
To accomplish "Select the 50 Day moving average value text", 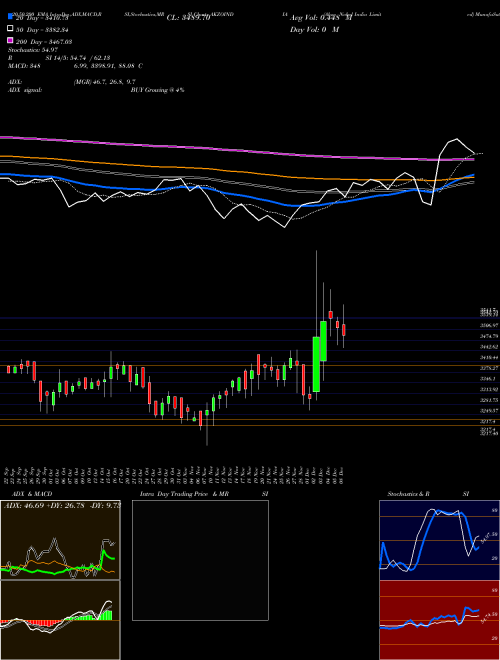I will tap(42, 30).
